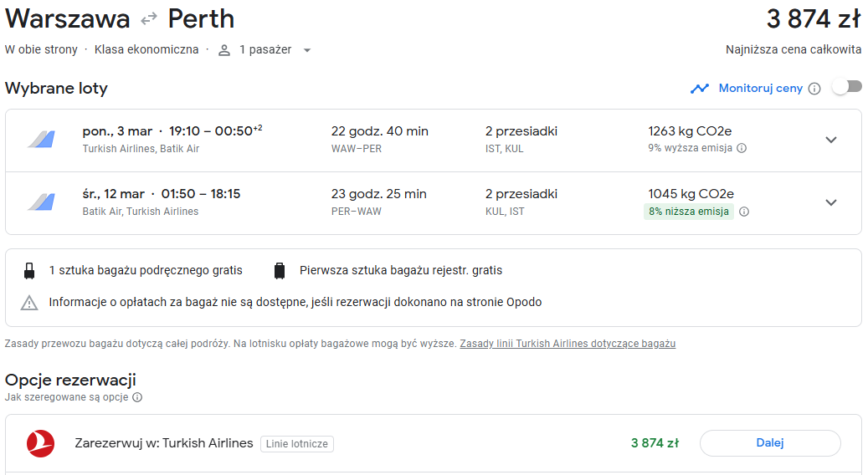Open Turkish Airlines baggage policy link

click(x=568, y=344)
